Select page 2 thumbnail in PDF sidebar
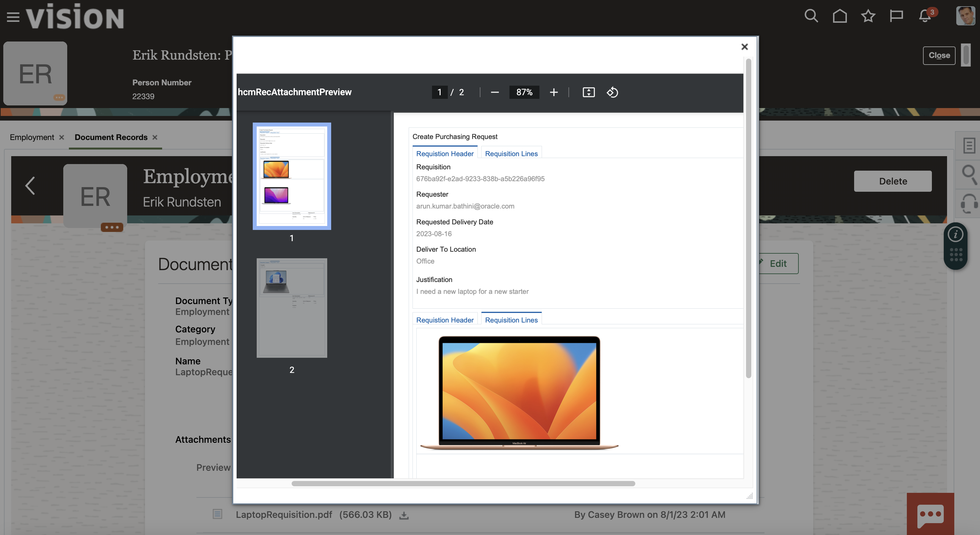Image resolution: width=980 pixels, height=535 pixels. click(x=292, y=308)
